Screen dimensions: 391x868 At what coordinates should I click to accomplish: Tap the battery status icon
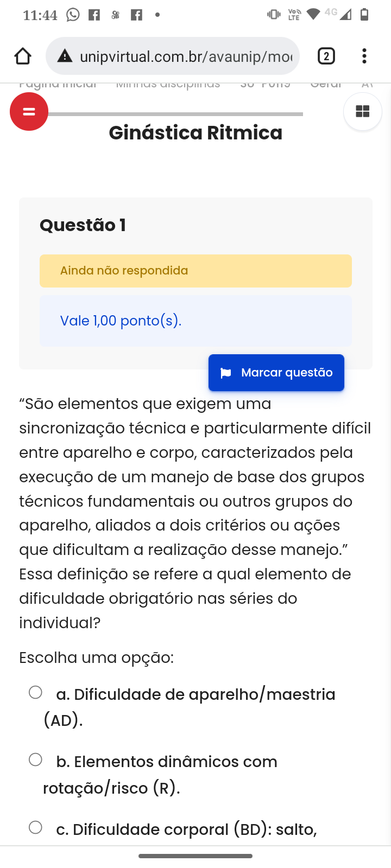364,15
